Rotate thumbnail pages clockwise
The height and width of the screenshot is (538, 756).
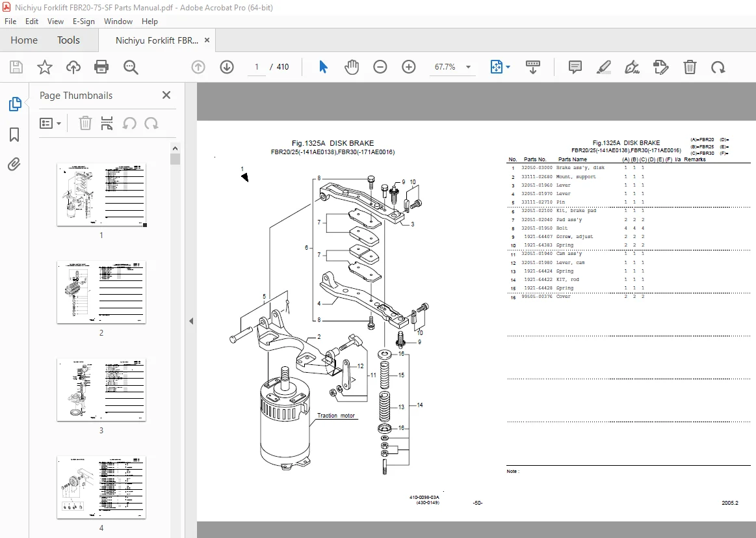[151, 124]
